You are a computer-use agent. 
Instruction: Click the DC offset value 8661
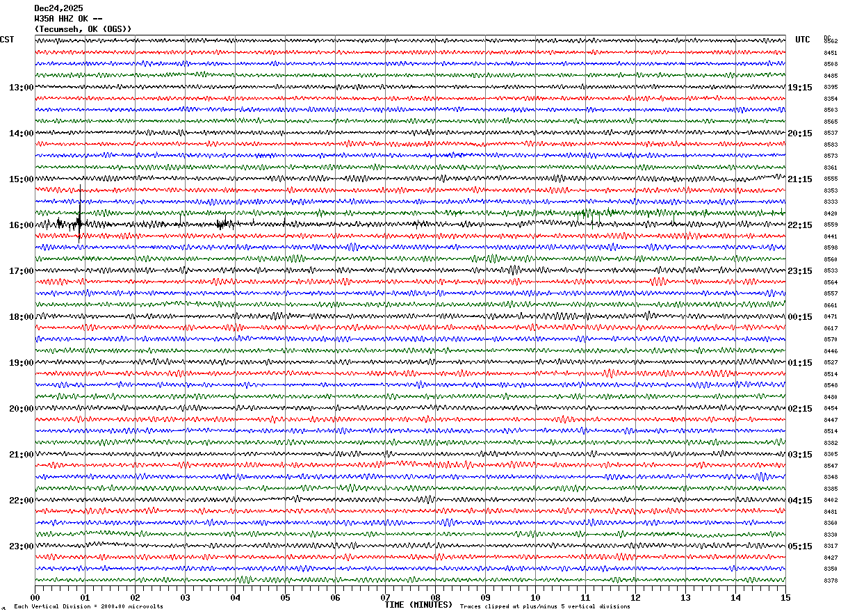(x=831, y=306)
